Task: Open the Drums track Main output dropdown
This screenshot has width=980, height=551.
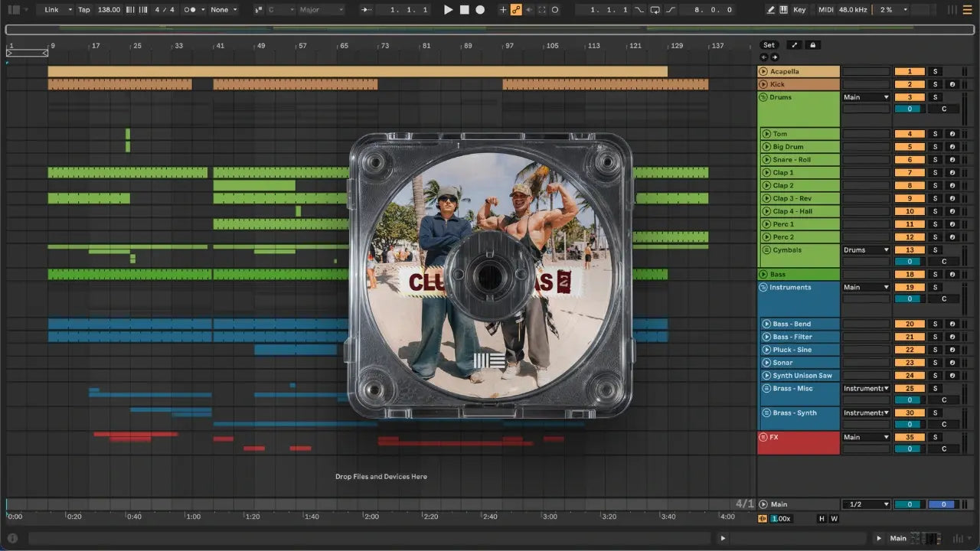Action: (x=866, y=97)
